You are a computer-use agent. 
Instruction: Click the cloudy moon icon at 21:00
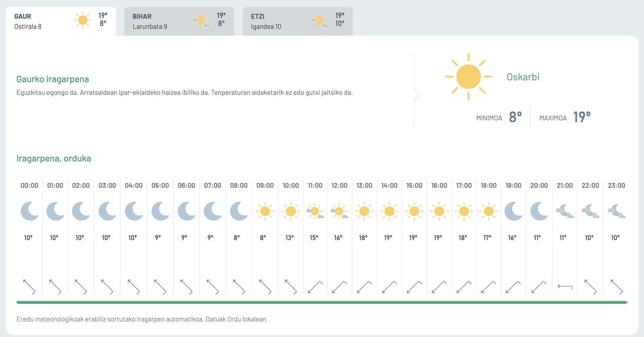point(565,211)
